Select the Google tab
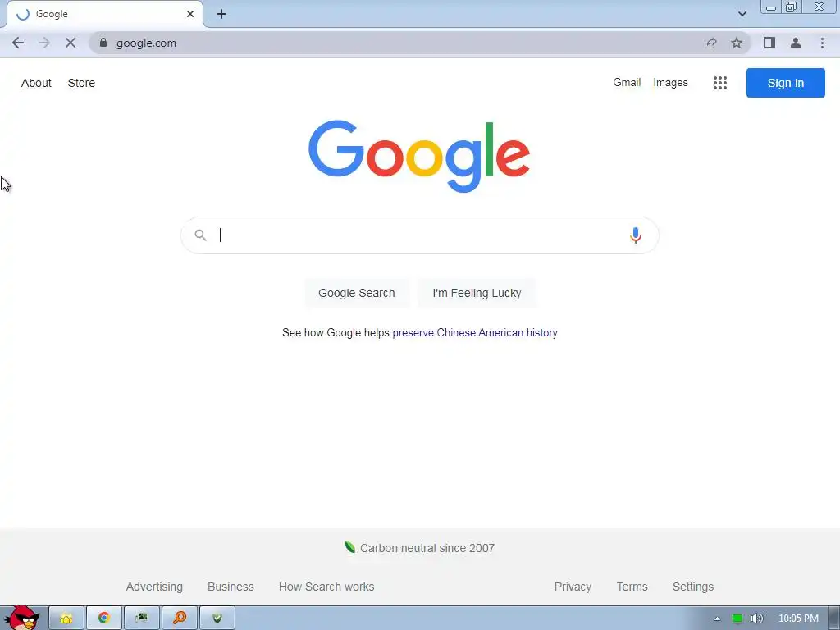Viewport: 840px width, 630px height. point(104,14)
